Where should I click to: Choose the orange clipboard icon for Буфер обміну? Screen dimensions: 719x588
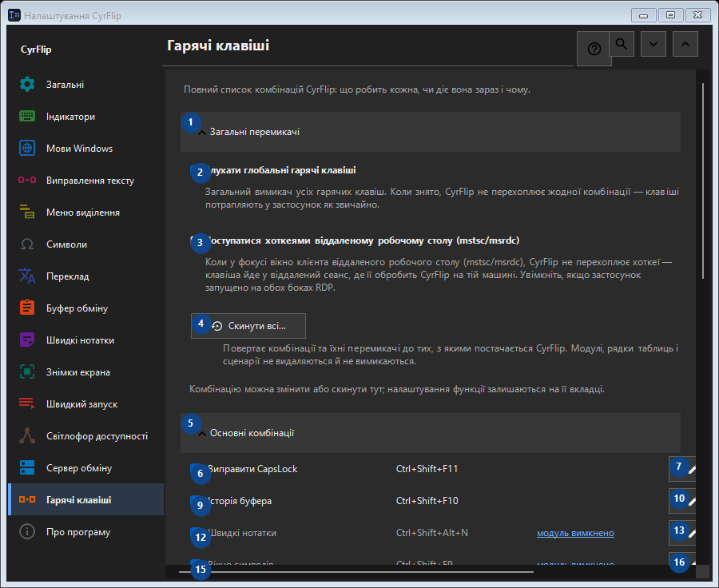pyautogui.click(x=27, y=308)
